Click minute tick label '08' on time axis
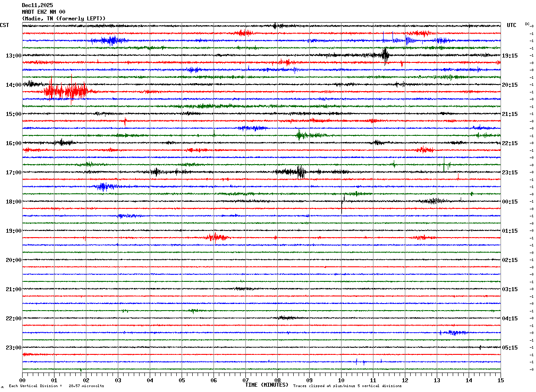This screenshot has width=536, height=392. click(277, 380)
